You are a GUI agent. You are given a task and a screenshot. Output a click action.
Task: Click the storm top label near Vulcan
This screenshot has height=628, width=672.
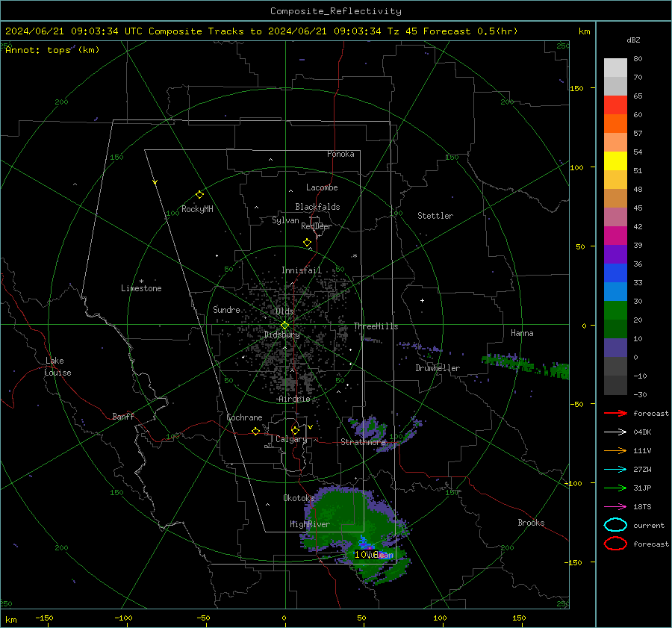367,555
